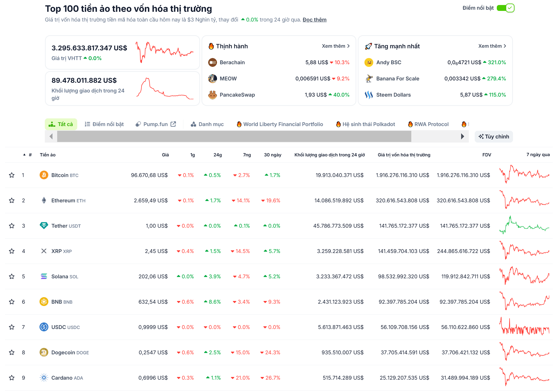Click the rocket icon beside Tăng mạnh nhất

pyautogui.click(x=369, y=46)
